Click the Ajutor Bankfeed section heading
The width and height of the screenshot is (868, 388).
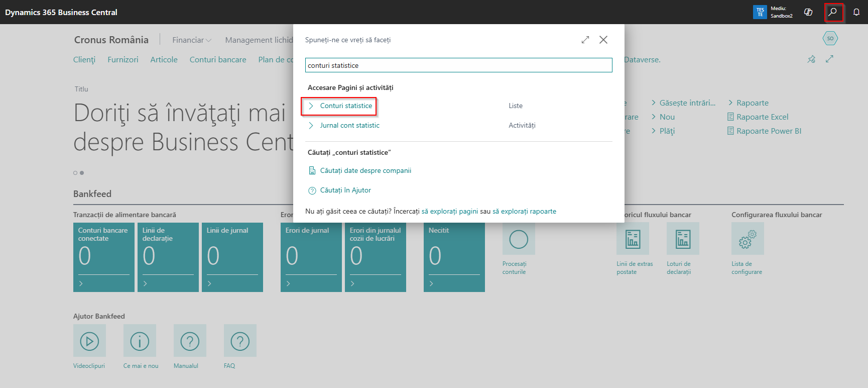pos(99,316)
